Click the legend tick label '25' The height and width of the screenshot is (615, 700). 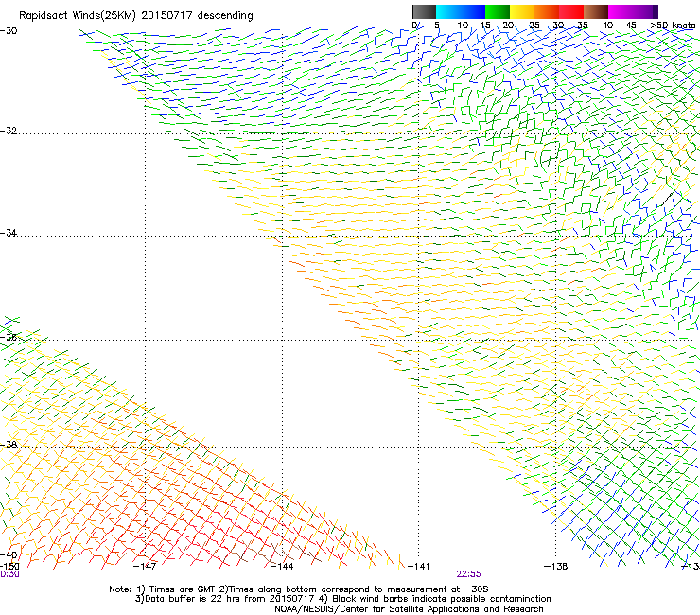tap(534, 26)
